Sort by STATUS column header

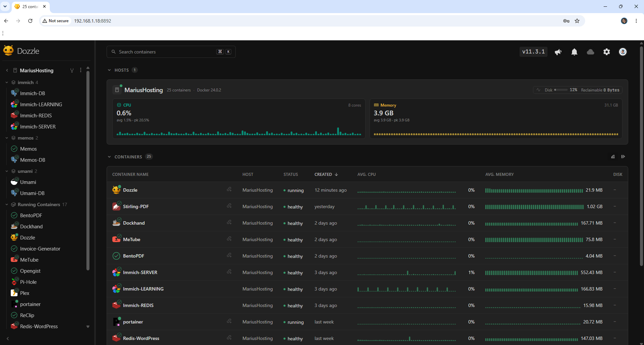coord(291,175)
